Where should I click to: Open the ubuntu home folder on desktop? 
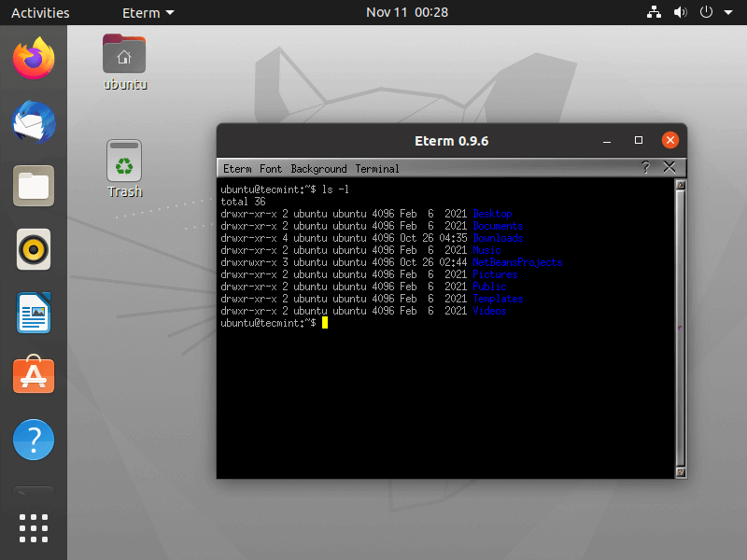point(124,54)
